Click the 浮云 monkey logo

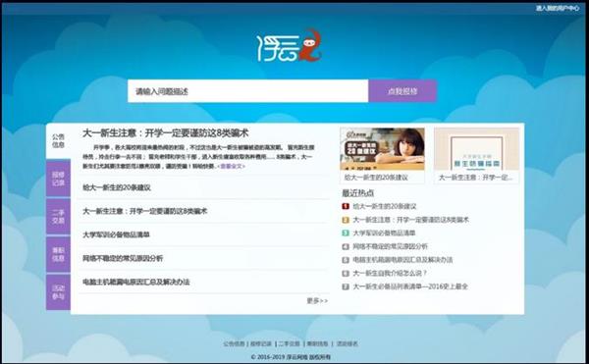click(290, 46)
